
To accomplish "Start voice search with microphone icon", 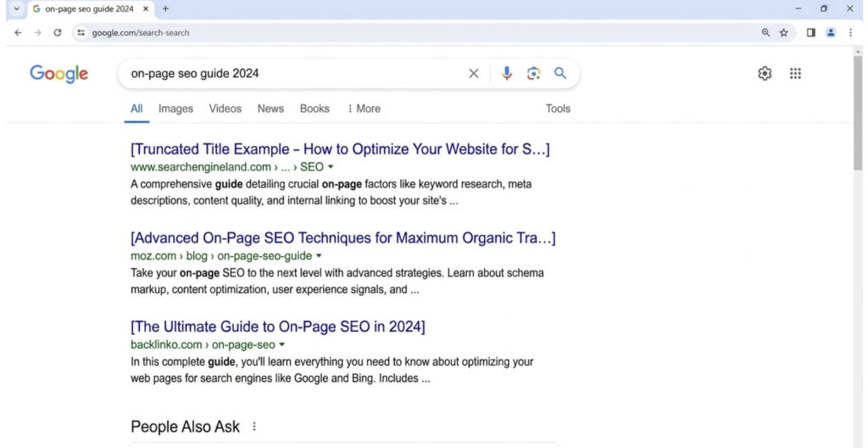I will [x=507, y=73].
